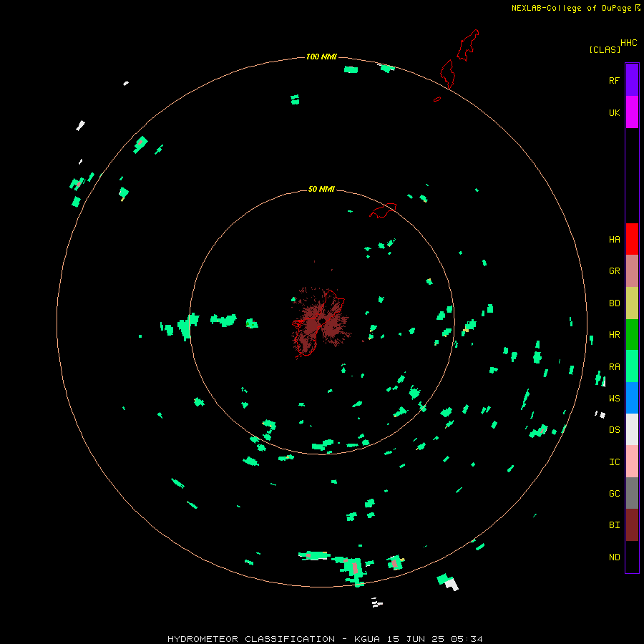Click the WS legend label
Viewport: 644px width, 644px height.
coord(614,398)
